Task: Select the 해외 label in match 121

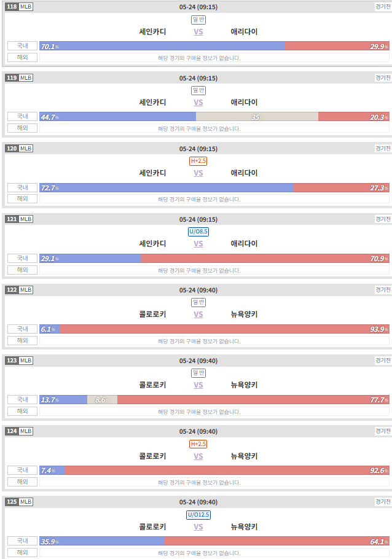Action: [x=23, y=270]
